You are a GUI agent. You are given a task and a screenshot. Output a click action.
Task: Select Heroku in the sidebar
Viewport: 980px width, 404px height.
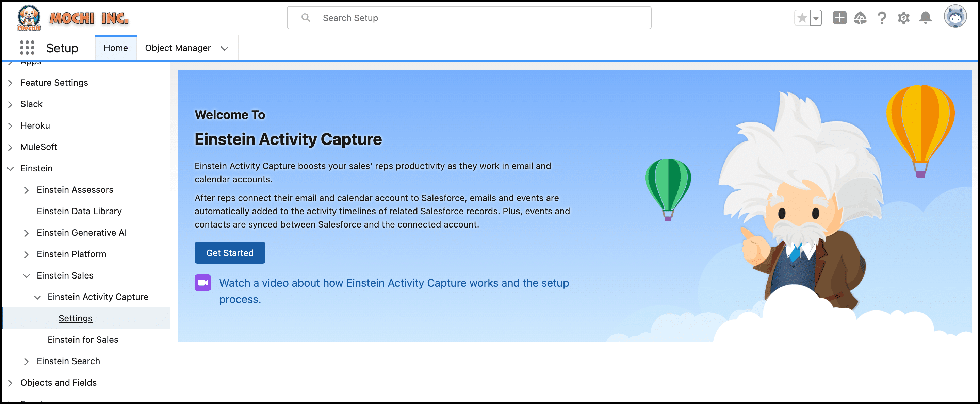35,125
